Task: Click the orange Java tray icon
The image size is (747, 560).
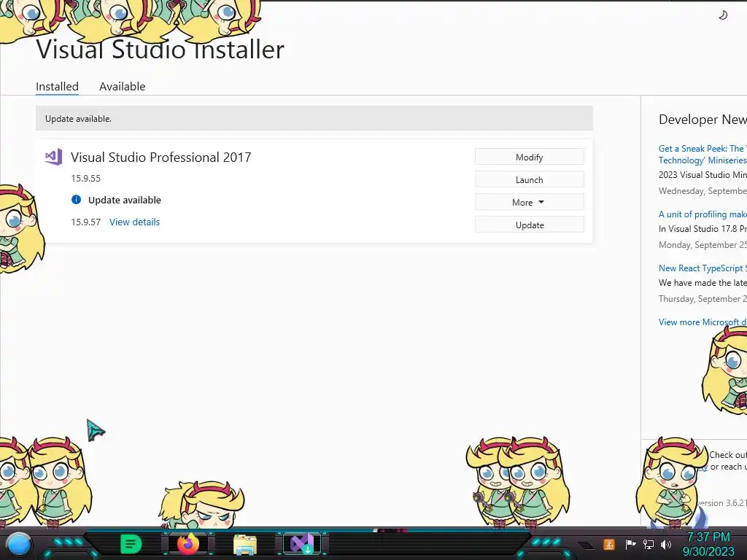Action: [609, 544]
